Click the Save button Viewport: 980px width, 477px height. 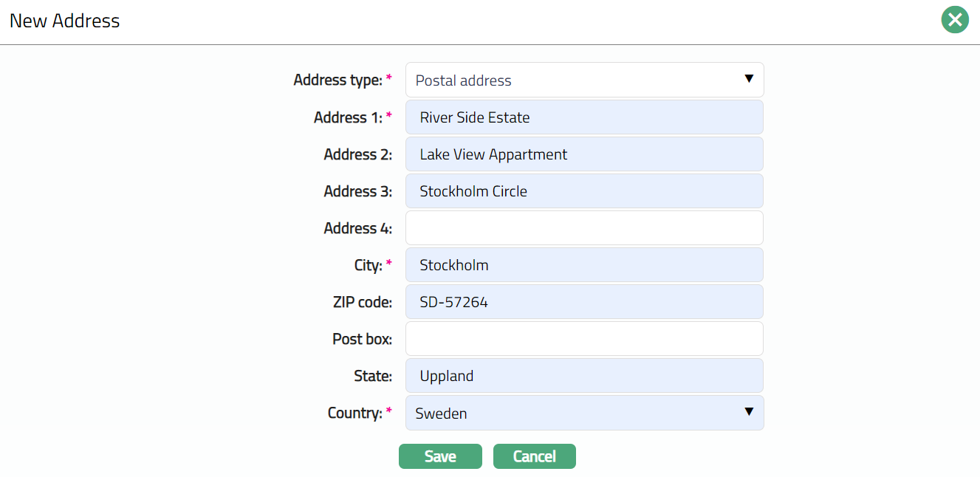[x=440, y=456]
